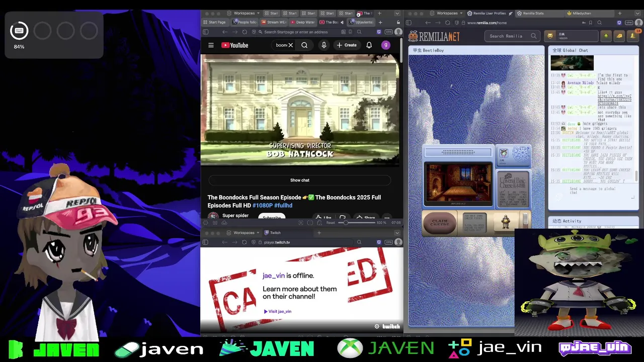Switch to the Start Page tab
644x362 pixels.
point(215,22)
